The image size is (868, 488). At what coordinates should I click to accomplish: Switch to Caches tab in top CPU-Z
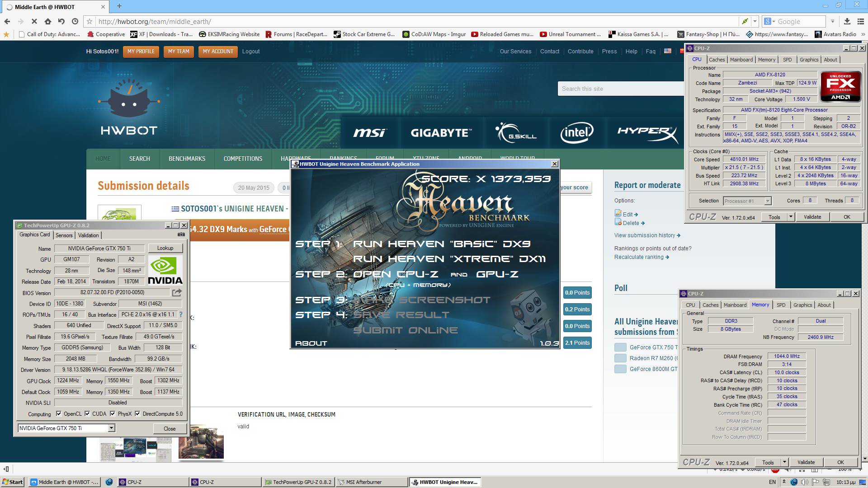(x=717, y=60)
